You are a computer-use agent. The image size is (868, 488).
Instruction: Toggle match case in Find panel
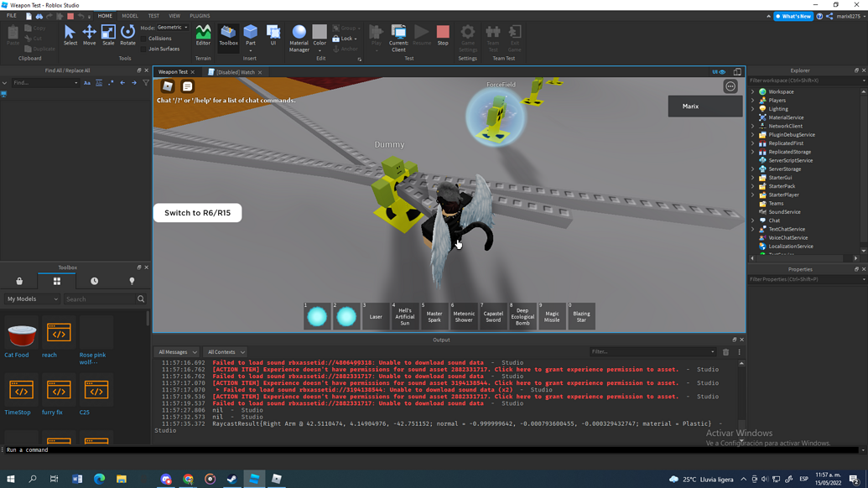point(87,83)
